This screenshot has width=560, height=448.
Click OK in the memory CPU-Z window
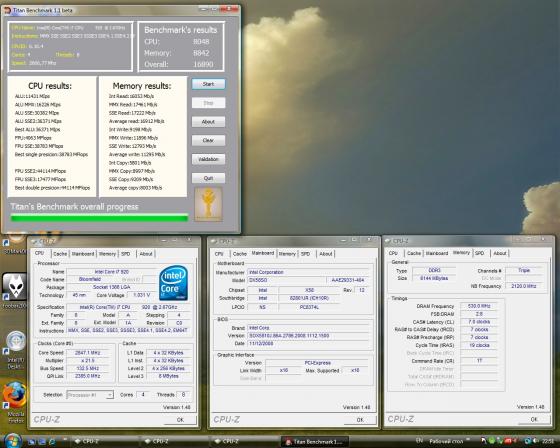[x=534, y=420]
